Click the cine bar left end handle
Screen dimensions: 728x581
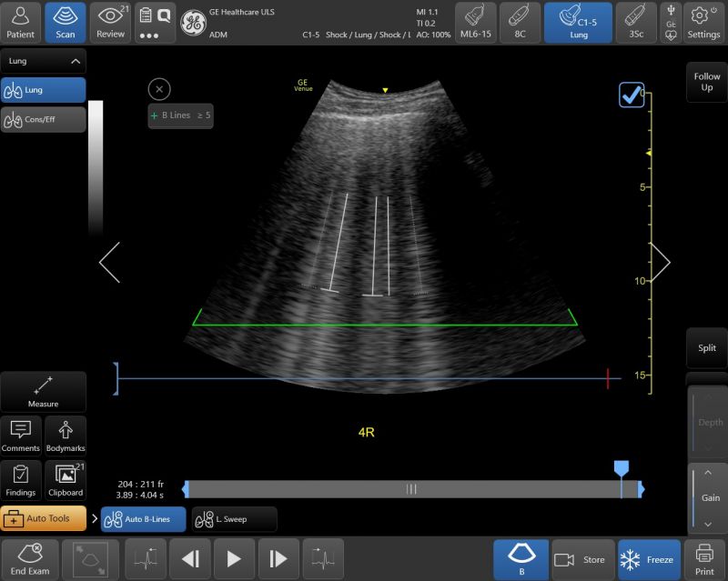[x=186, y=489]
